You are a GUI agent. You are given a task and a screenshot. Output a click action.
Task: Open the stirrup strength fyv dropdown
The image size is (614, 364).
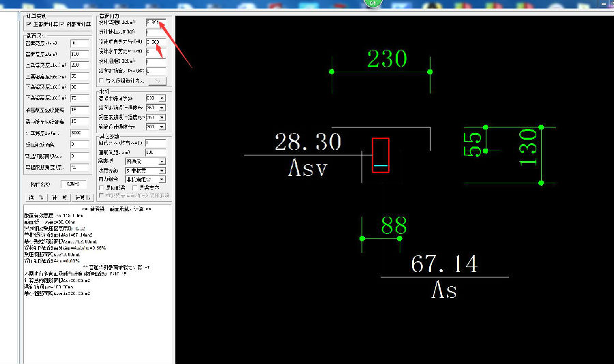(x=156, y=127)
